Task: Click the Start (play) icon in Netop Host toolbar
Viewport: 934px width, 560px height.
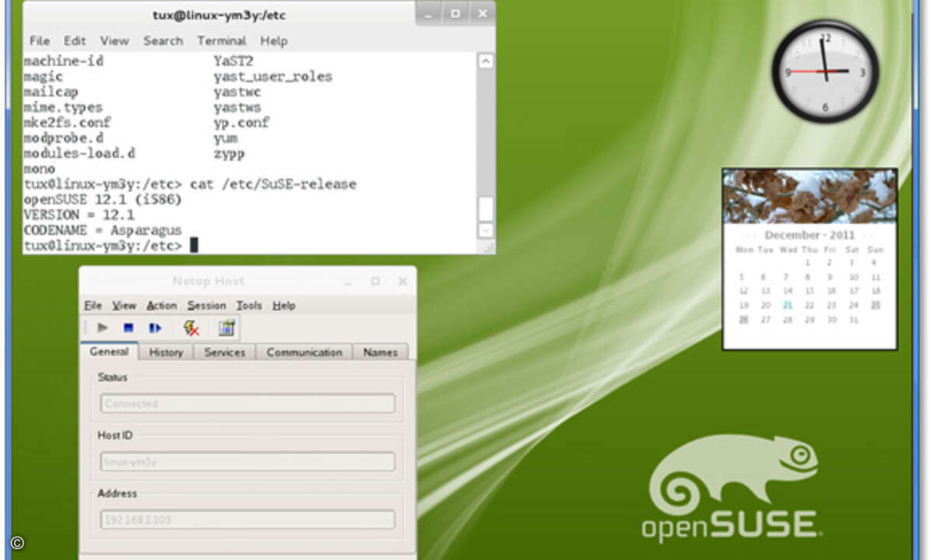Action: [102, 328]
